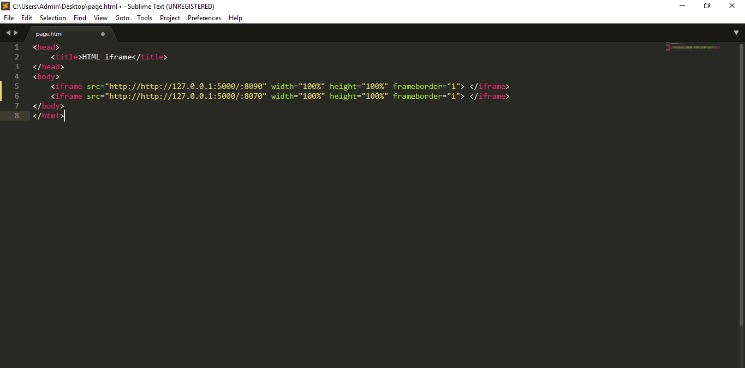Screen dimensions: 745x368
Task: Click the tab back navigation arrow
Action: point(8,33)
